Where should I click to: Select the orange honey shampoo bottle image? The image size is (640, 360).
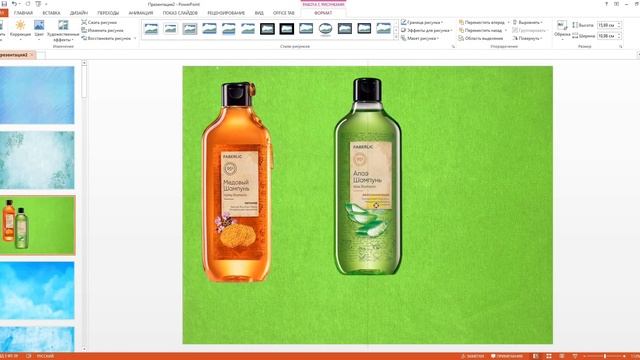point(237,182)
